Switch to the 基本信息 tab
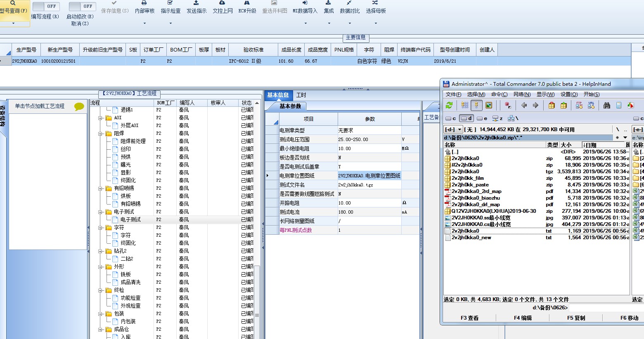 [x=278, y=95]
